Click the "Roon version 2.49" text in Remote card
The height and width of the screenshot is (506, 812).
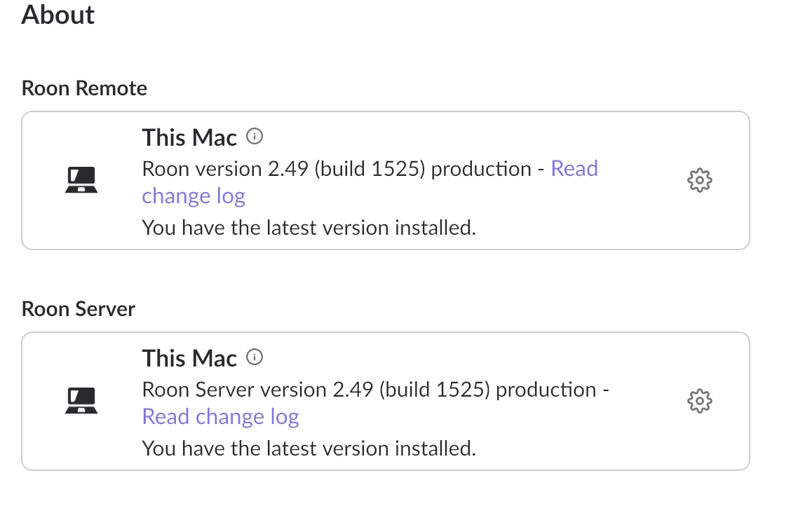(x=225, y=169)
